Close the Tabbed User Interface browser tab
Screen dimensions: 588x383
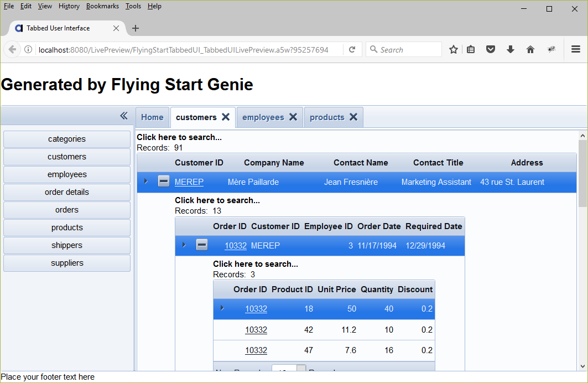click(x=116, y=28)
